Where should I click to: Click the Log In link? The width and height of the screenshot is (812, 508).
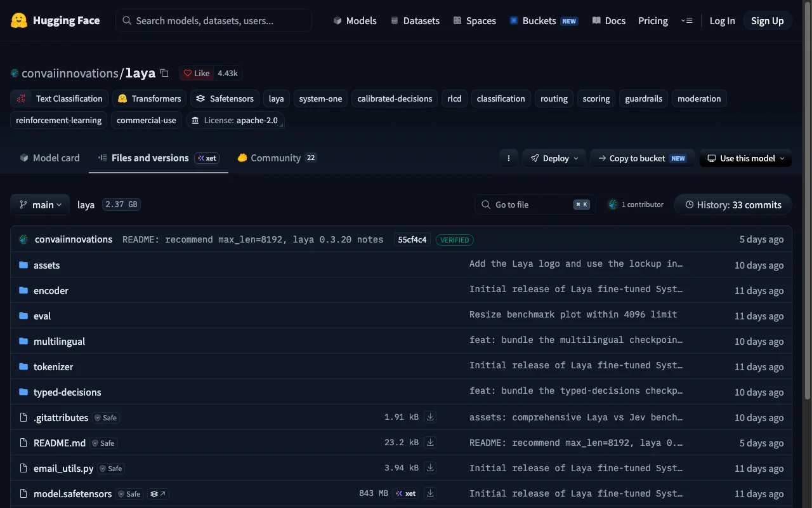pyautogui.click(x=722, y=20)
